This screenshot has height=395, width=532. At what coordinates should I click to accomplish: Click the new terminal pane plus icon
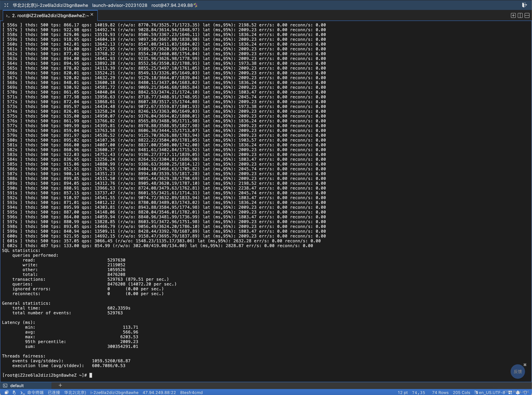tap(513, 16)
